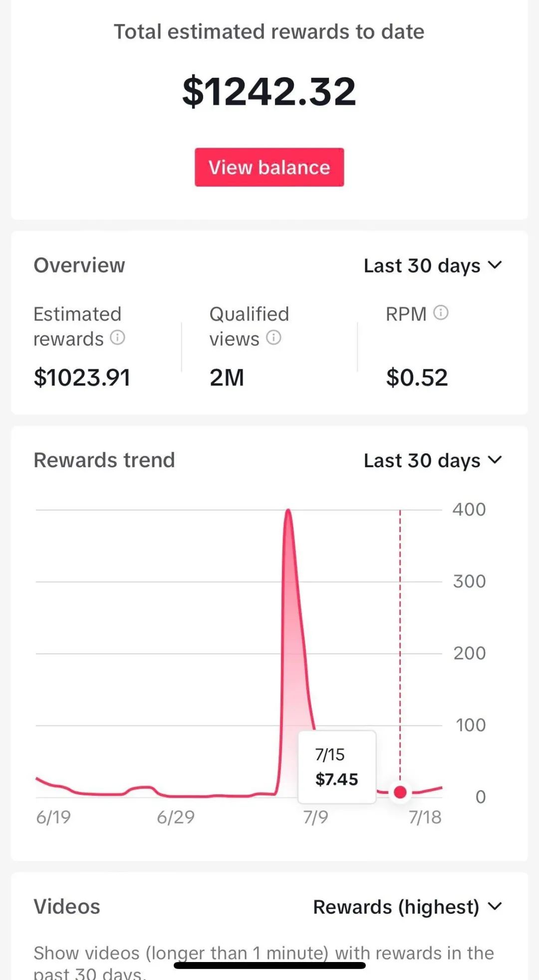Select the 6/19 date on chart axis
This screenshot has width=539, height=980.
coord(53,817)
